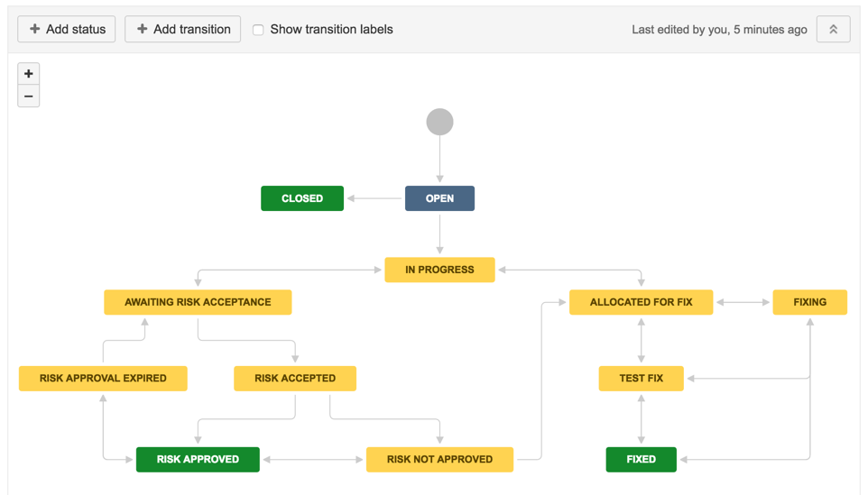
Task: Select the FIXED status node
Action: (x=641, y=459)
